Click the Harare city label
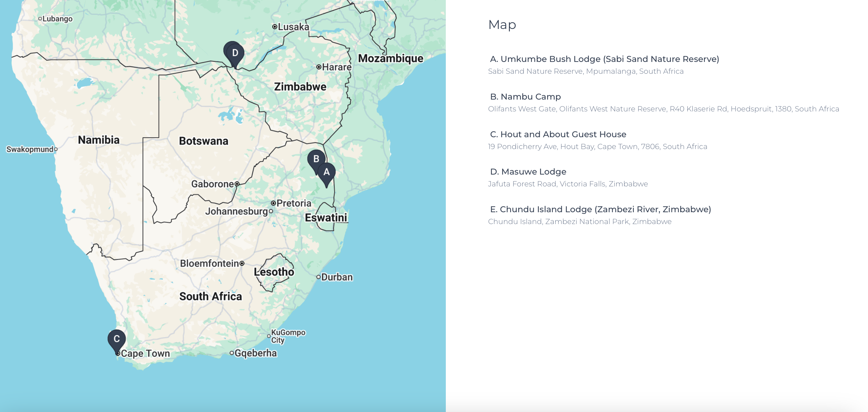 coord(337,67)
